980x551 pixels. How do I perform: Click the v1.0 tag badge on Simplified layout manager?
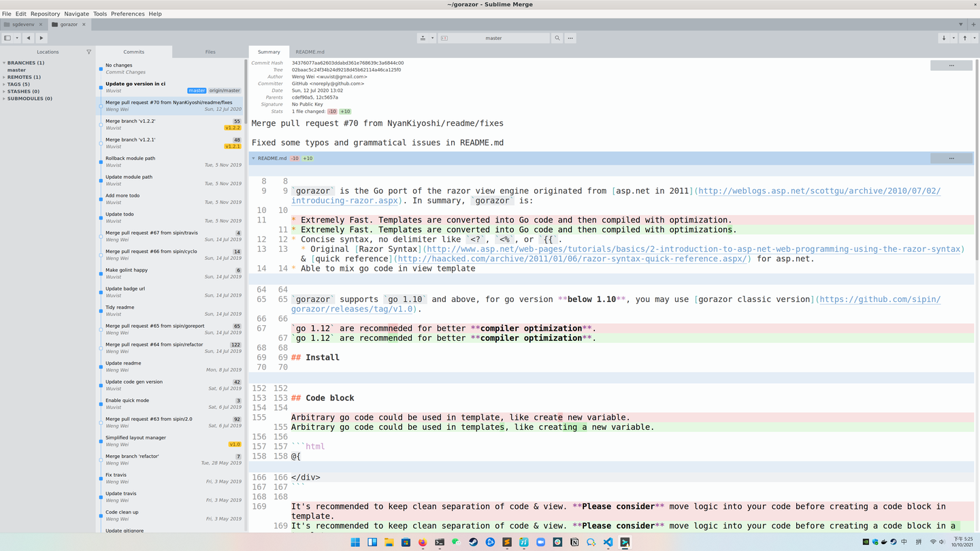point(234,444)
